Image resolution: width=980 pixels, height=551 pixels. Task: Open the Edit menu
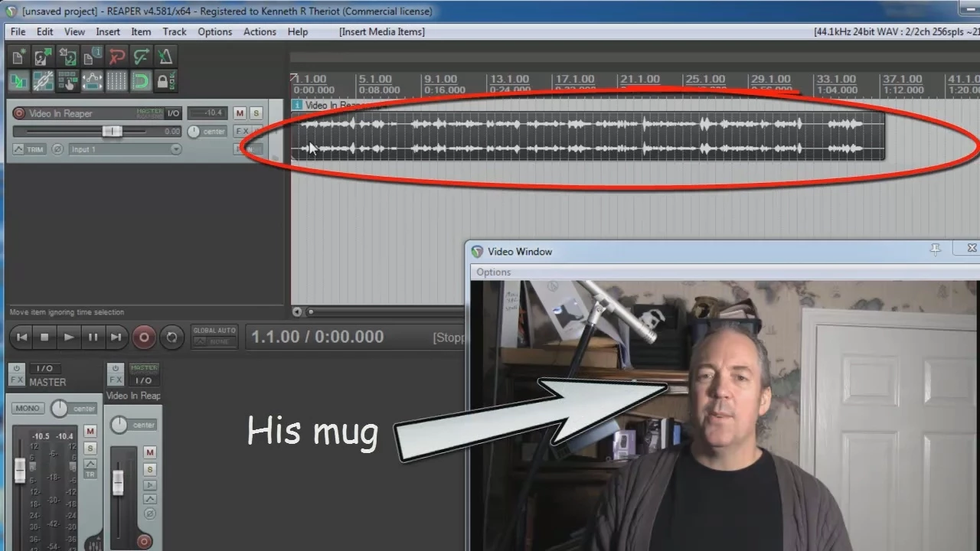click(x=45, y=31)
